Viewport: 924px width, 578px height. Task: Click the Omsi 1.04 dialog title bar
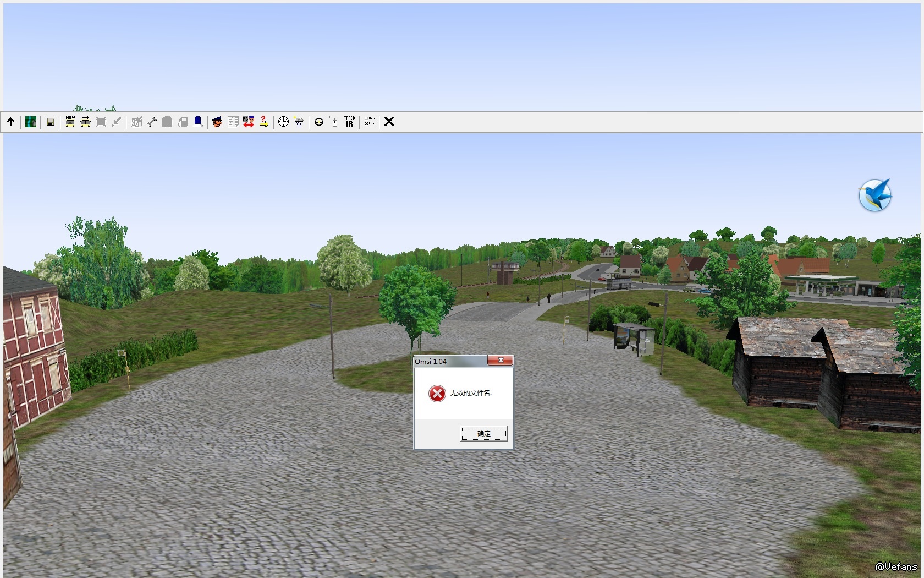pos(450,361)
